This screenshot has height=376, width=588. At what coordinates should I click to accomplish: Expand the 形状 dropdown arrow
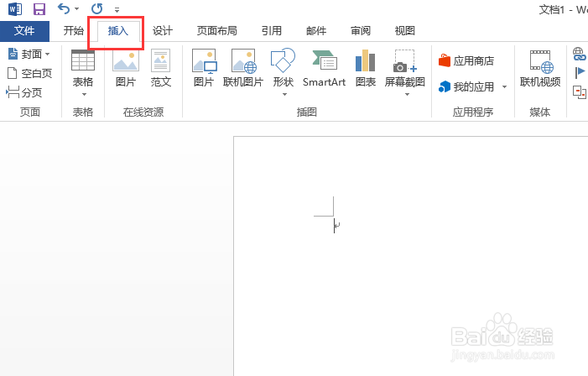pyautogui.click(x=284, y=94)
